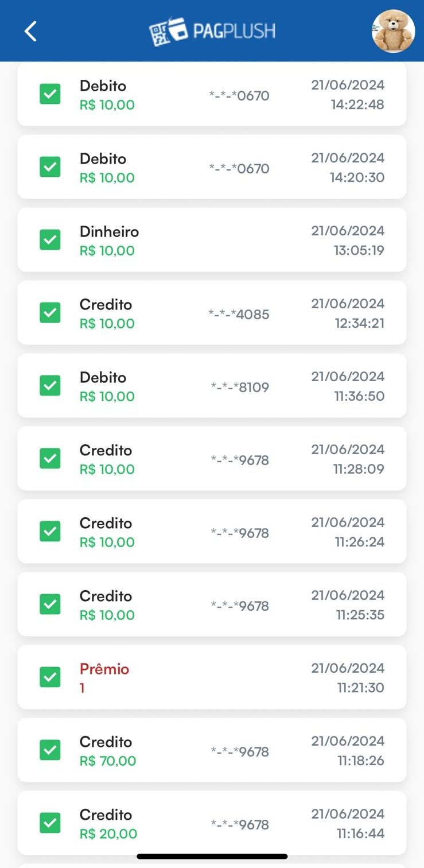This screenshot has width=424, height=868.
Task: Open the Credito transaction at 11:28:09
Action: (212, 459)
